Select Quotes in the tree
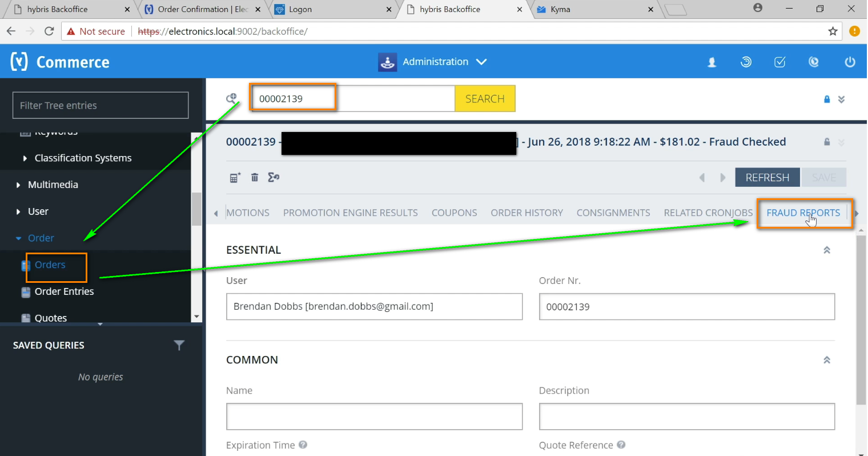Viewport: 868px width, 456px height. [x=50, y=318]
